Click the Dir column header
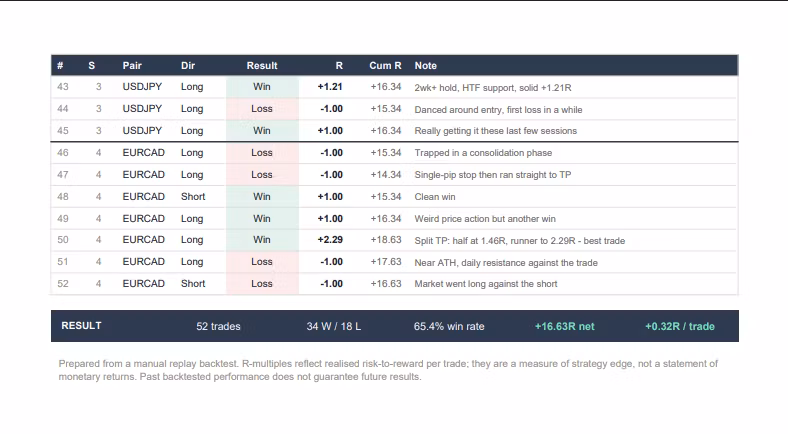Viewport: 788px width, 434px height. [x=187, y=66]
